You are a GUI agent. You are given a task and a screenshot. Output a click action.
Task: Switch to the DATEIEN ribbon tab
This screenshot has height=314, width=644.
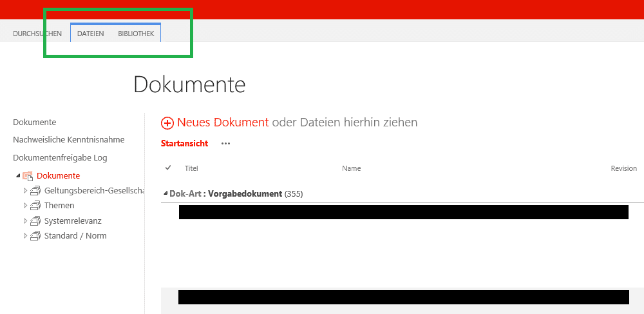(x=91, y=34)
